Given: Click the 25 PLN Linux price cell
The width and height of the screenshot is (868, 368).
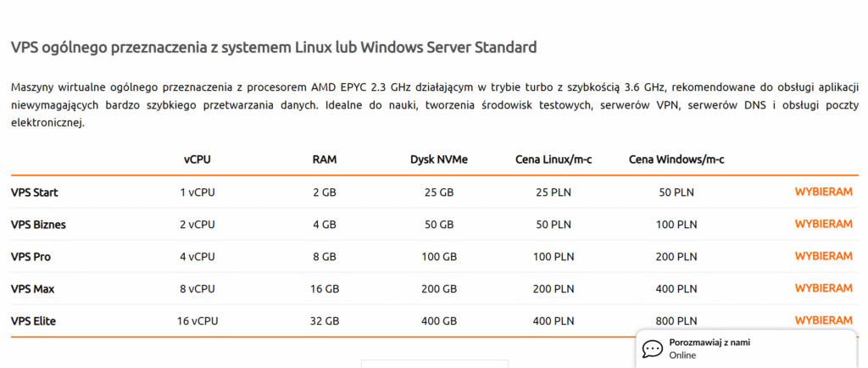Looking at the screenshot, I should [x=554, y=192].
